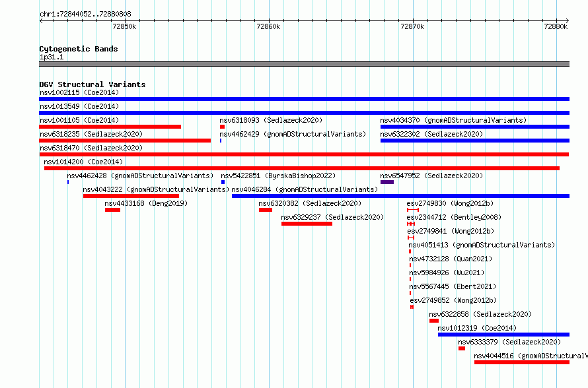This screenshot has height=388, width=588.
Task: Select the nsv6318093 (Sedlazeck2020) label
Action: (271, 120)
